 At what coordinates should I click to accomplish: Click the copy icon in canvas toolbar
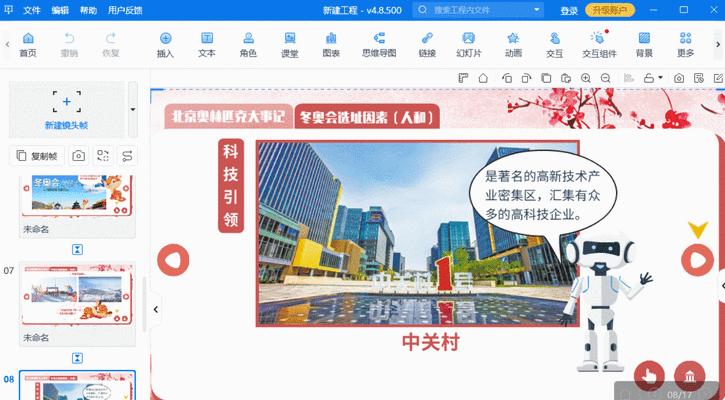546,78
